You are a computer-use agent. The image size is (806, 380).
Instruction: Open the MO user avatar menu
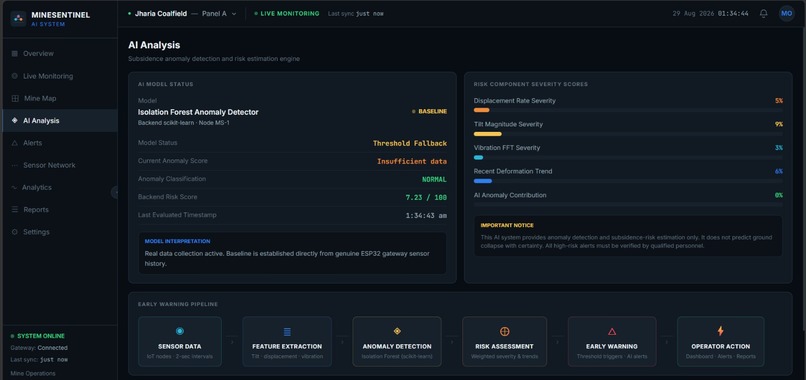(786, 14)
